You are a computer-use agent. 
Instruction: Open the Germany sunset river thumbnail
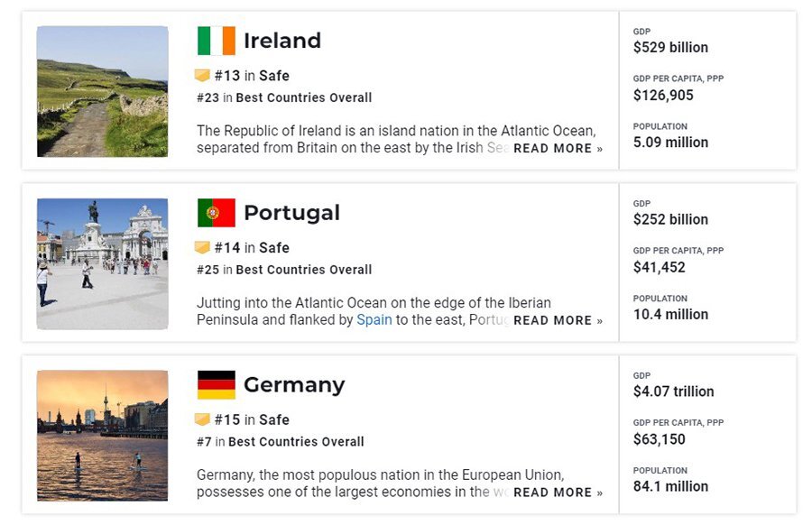point(103,436)
